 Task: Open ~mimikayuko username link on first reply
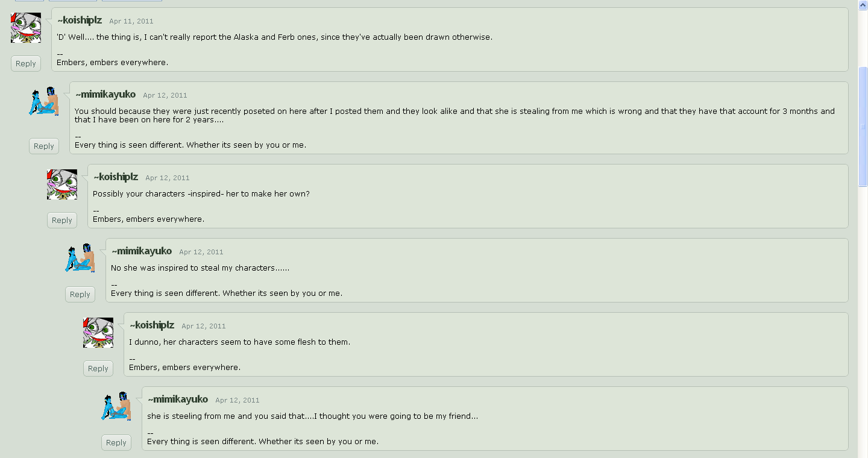tap(105, 95)
